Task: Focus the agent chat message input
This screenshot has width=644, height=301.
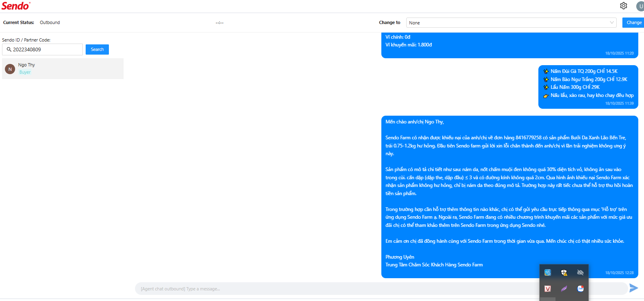Action: click(x=381, y=289)
